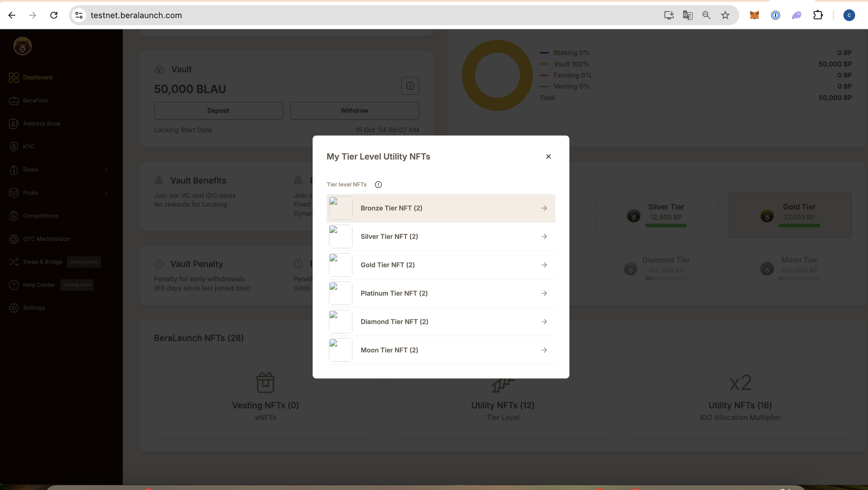Image resolution: width=868 pixels, height=490 pixels.
Task: Open the Chrome profile avatar
Action: point(849,15)
